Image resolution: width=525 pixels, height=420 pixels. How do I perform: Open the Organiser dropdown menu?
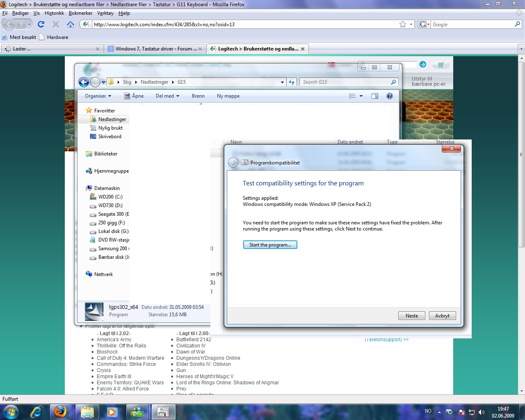[x=98, y=96]
